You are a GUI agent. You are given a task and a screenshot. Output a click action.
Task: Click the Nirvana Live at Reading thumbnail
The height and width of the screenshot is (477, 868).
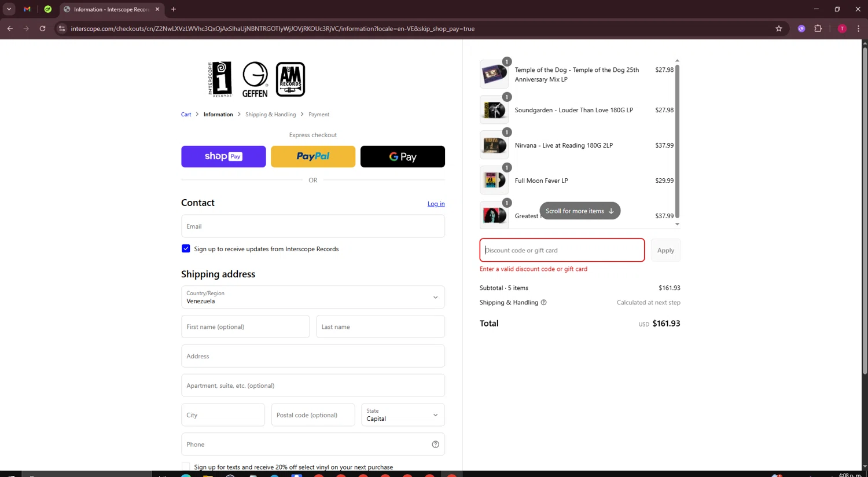[x=494, y=145]
